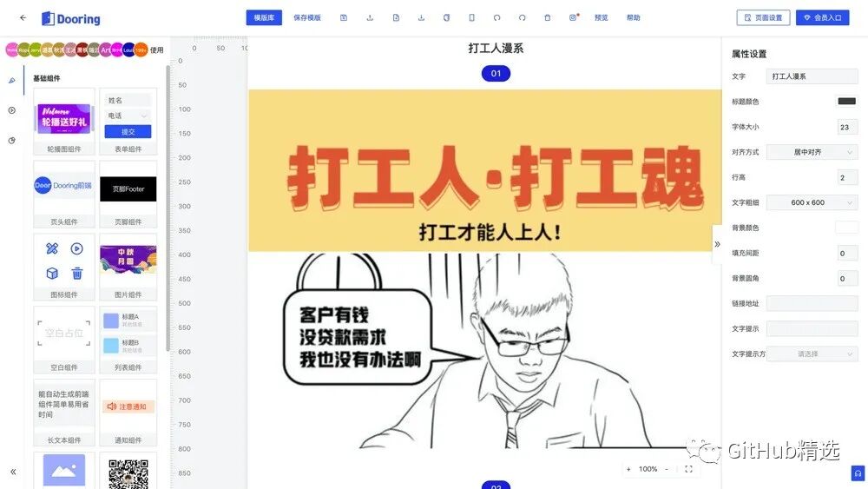Click the 字体大小 font size field showing 23
This screenshot has height=489, width=868.
(x=847, y=127)
